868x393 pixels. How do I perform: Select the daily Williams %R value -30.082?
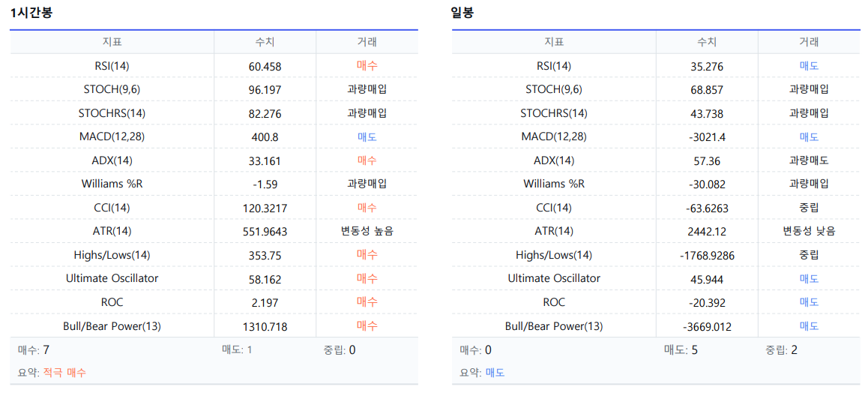click(x=707, y=185)
